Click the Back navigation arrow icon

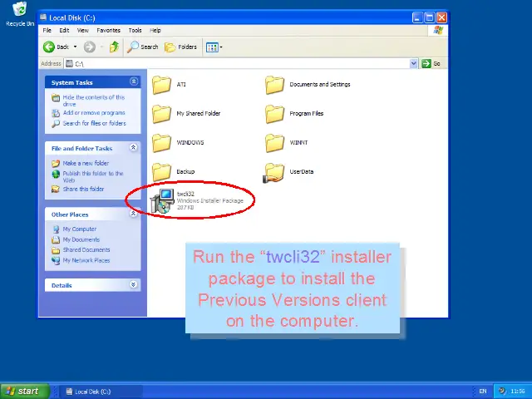tap(49, 47)
